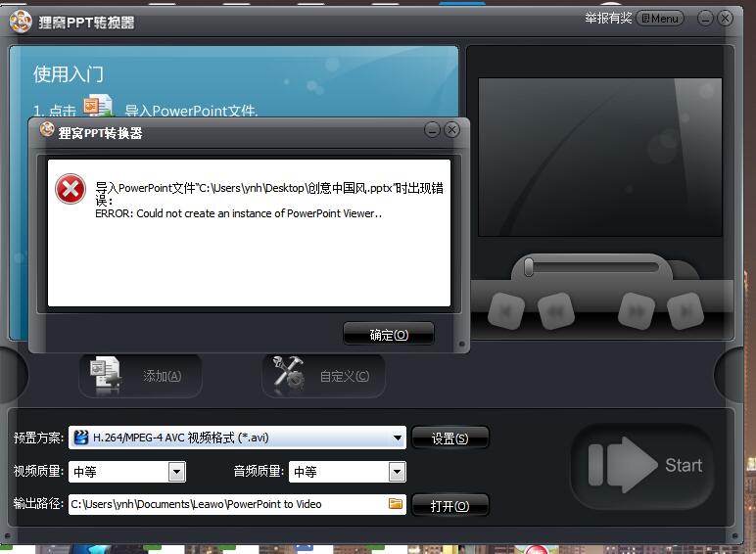This screenshot has width=756, height=554.
Task: Minimize the main converter window
Action: pos(705,19)
